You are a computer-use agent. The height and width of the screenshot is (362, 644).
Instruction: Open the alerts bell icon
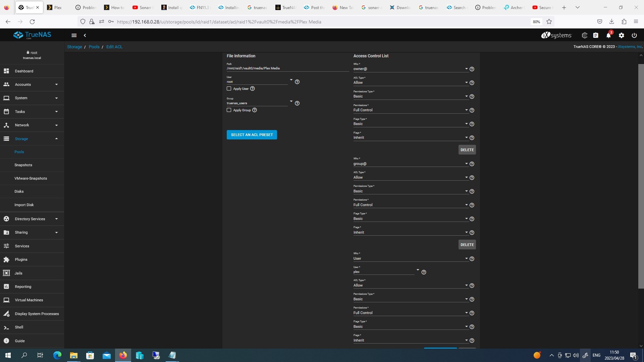click(608, 35)
